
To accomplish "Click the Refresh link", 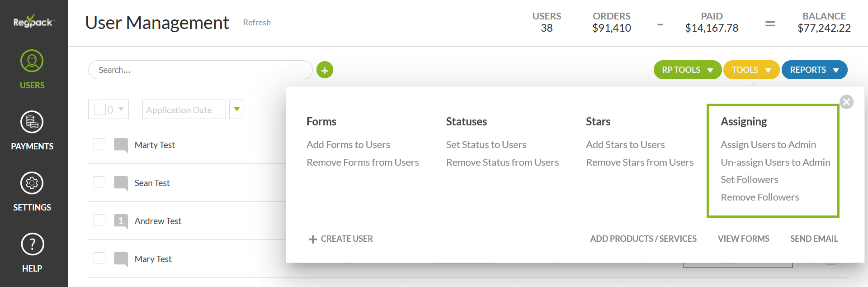I will click(x=257, y=23).
